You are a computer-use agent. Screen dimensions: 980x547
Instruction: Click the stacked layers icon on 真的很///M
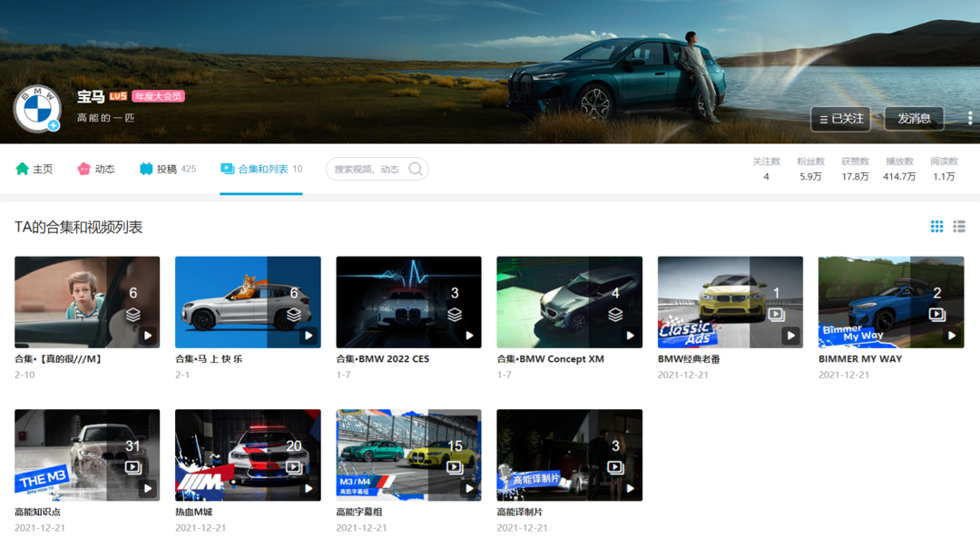(133, 315)
